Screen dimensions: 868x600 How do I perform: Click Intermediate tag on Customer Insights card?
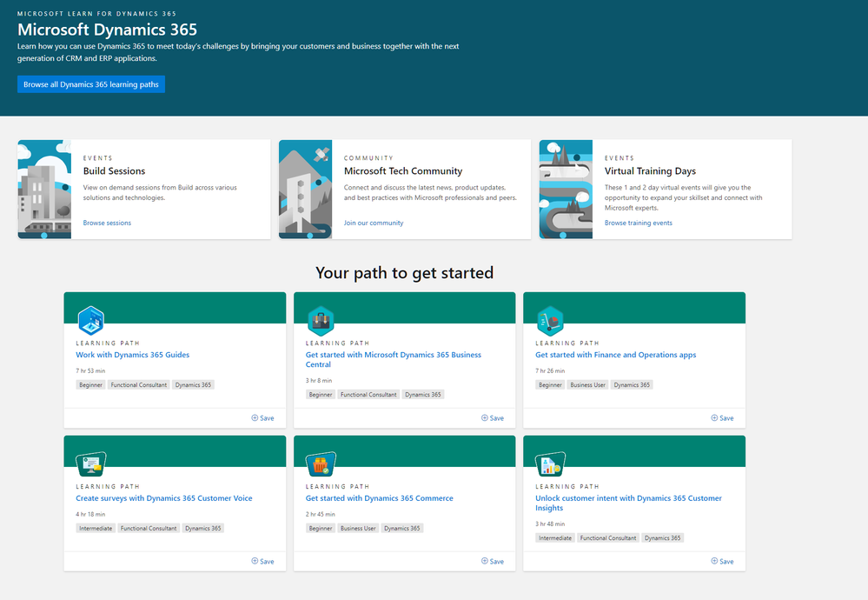pyautogui.click(x=555, y=538)
